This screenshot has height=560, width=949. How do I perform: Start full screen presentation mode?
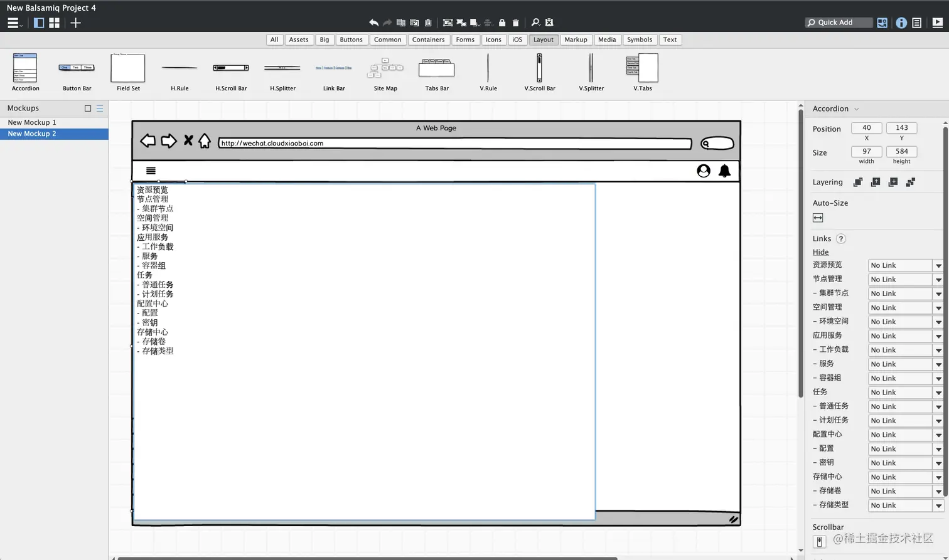coord(938,23)
